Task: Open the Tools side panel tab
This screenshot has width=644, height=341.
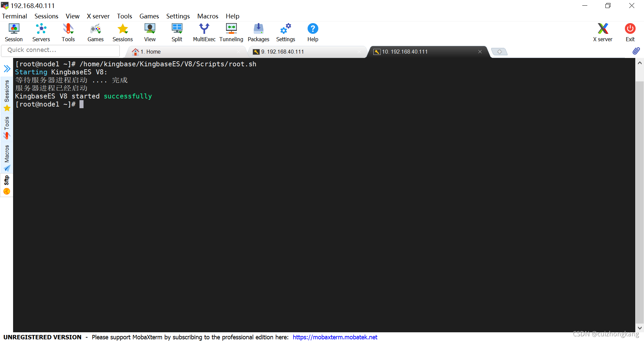Action: [x=7, y=127]
